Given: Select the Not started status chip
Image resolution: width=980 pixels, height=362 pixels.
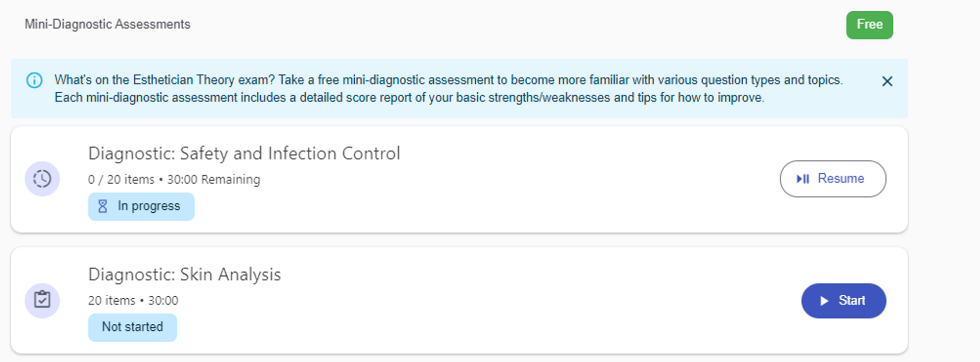Looking at the screenshot, I should pyautogui.click(x=133, y=327).
